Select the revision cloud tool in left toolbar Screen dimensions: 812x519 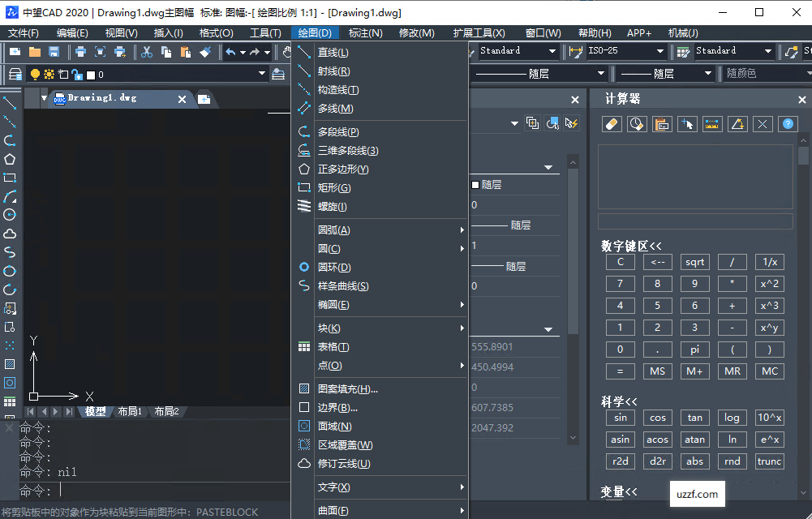(x=10, y=234)
